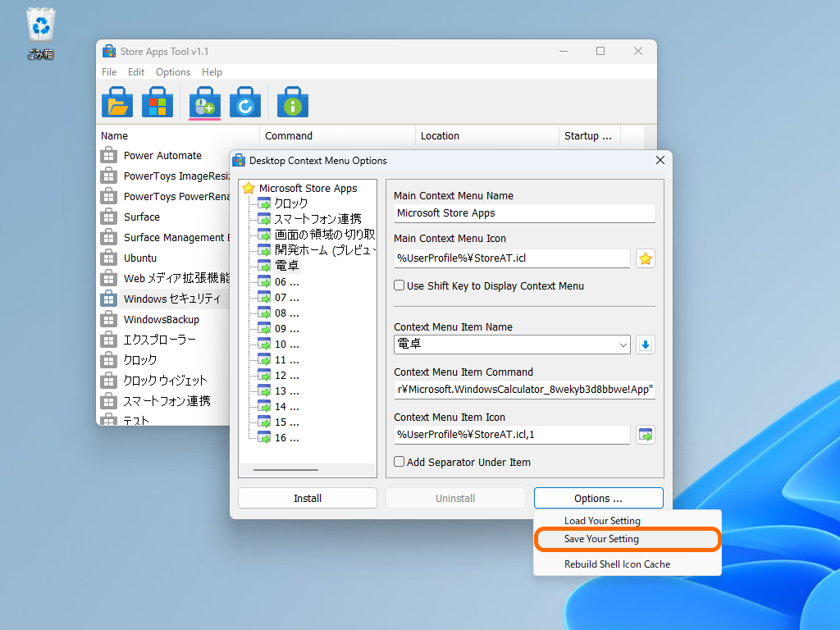Viewport: 840px width, 630px height.
Task: Click the Context Menu Item Command field
Action: pos(524,390)
